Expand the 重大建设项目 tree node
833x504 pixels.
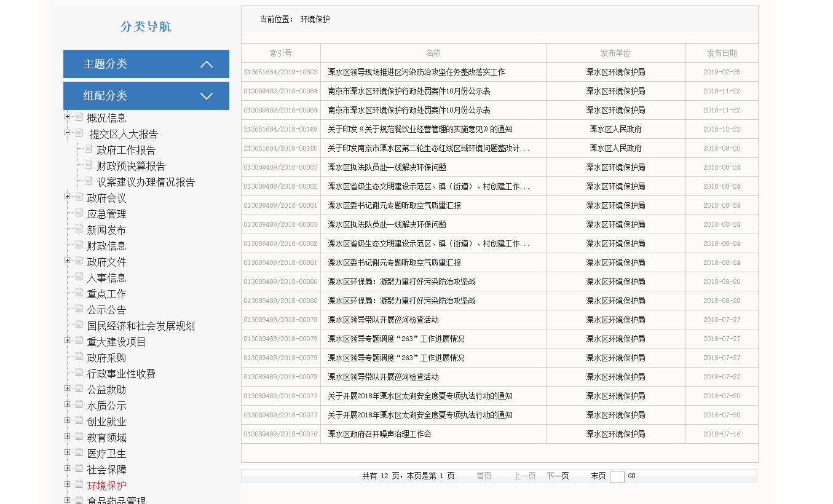(68, 341)
